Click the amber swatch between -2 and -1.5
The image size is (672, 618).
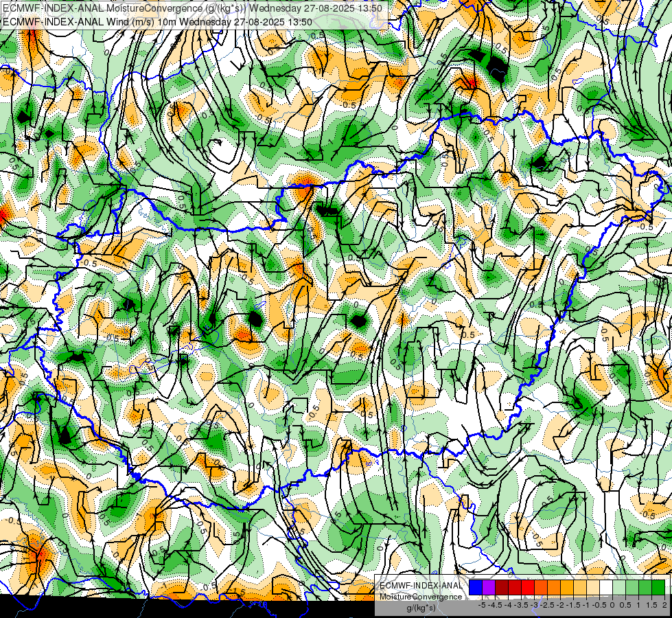click(567, 587)
